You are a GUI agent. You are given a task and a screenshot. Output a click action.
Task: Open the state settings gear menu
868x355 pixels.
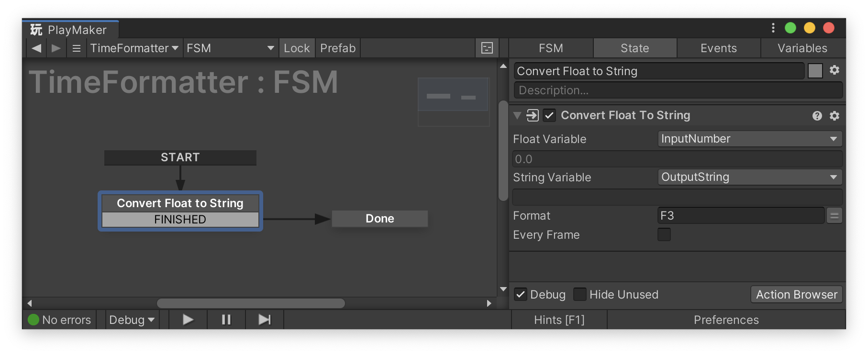[x=834, y=70]
